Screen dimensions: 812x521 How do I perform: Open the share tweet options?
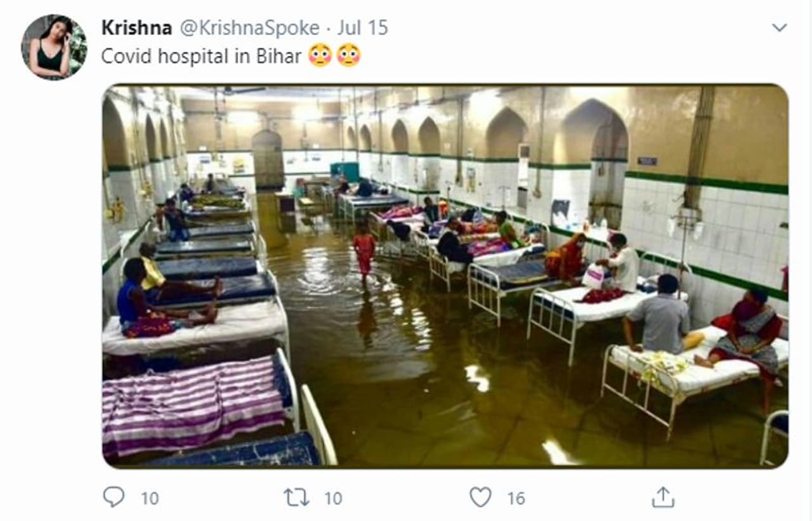pyautogui.click(x=663, y=497)
